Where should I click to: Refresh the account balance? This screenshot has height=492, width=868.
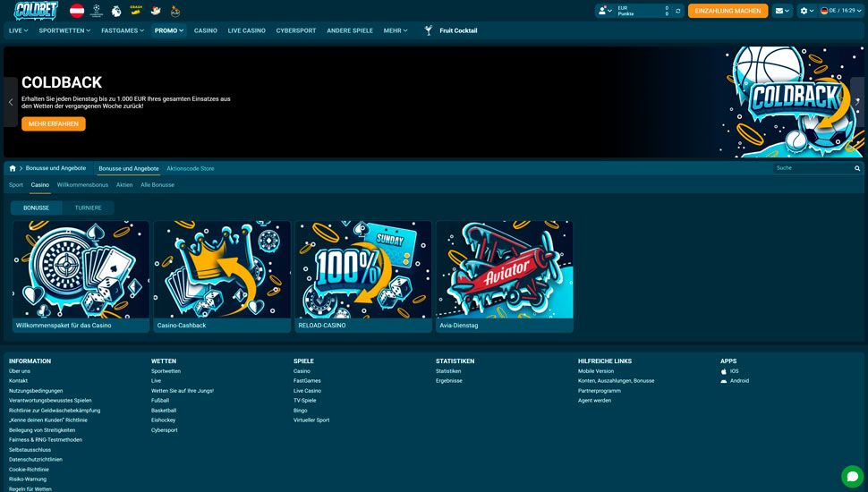pos(678,11)
